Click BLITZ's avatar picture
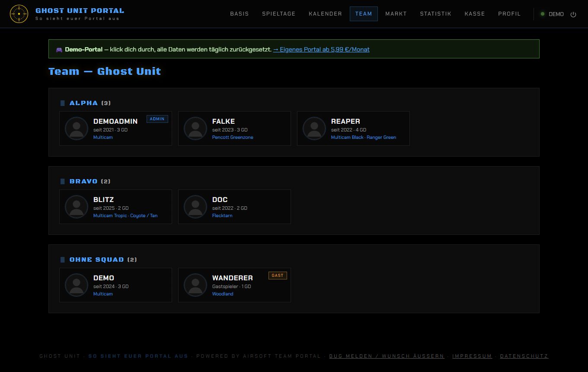This screenshot has height=372, width=588. (77, 207)
